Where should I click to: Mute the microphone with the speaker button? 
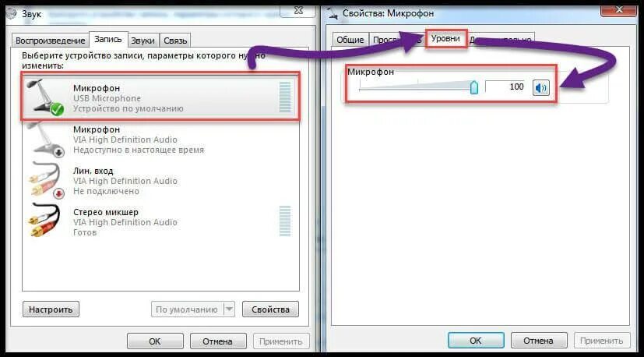click(541, 87)
